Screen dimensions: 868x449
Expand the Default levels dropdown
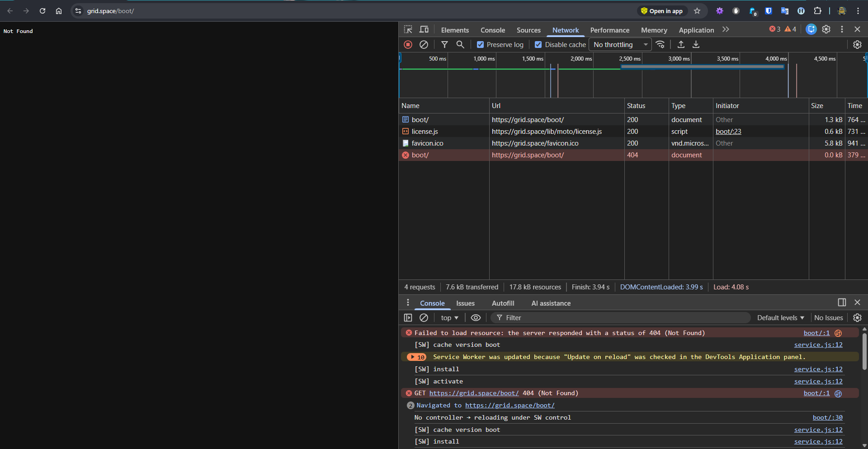point(780,317)
